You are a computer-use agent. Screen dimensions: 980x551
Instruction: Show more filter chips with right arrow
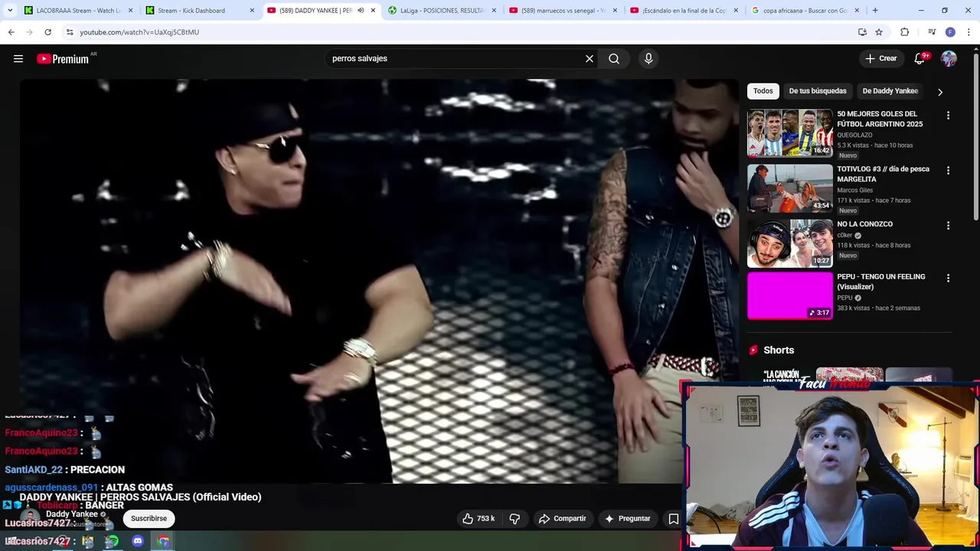click(x=940, y=92)
